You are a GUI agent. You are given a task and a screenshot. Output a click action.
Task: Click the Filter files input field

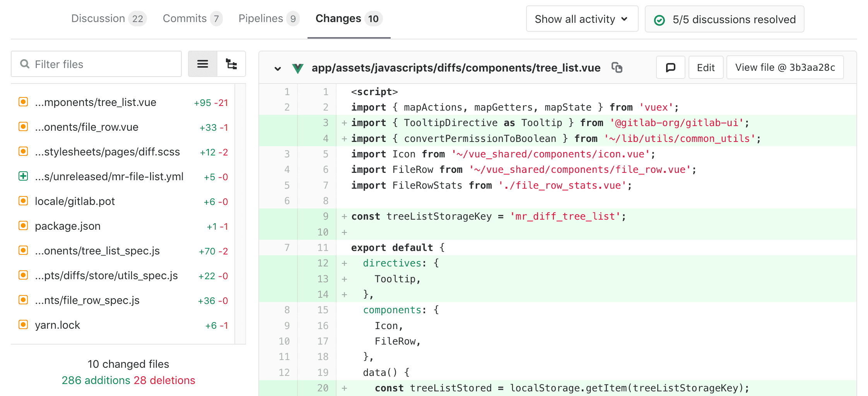click(x=97, y=64)
